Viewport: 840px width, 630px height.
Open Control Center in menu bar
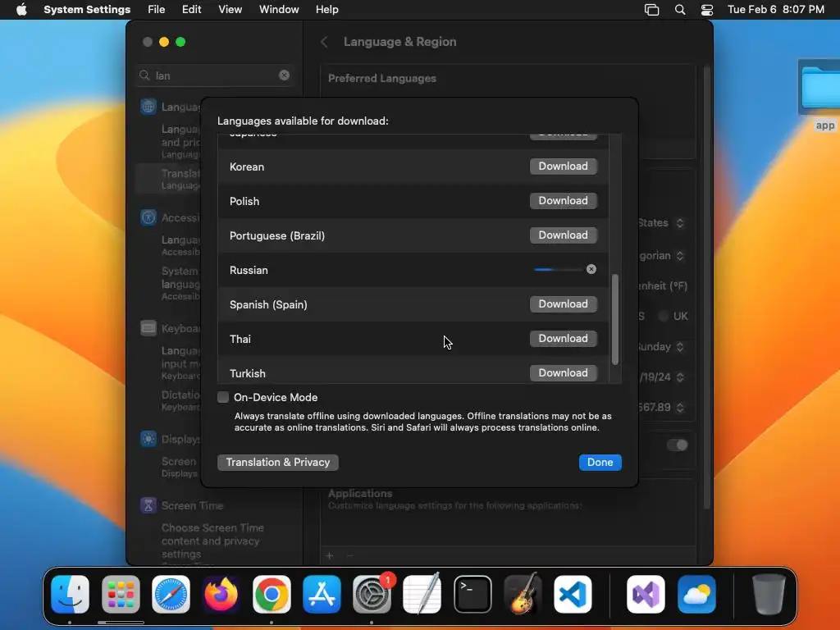(706, 10)
